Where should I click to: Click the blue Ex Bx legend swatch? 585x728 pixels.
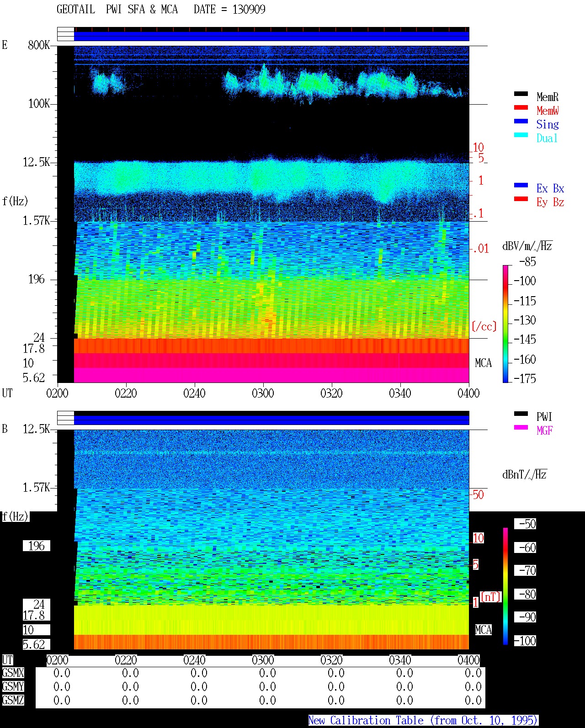(x=521, y=185)
